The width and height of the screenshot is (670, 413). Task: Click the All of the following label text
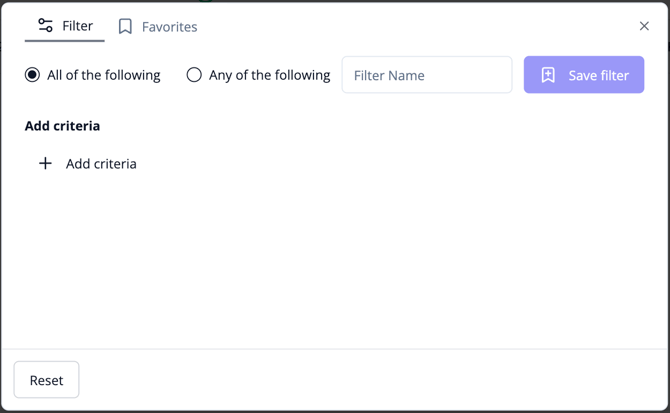point(104,75)
